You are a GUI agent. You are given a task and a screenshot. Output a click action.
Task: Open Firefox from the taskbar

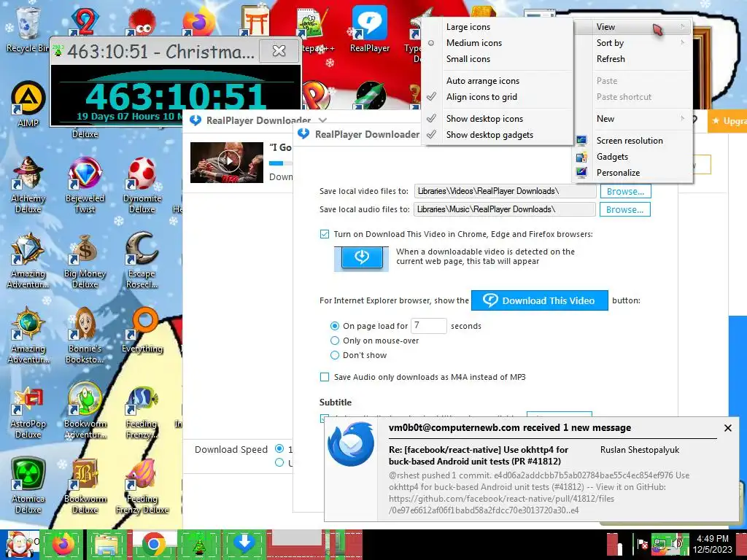[x=63, y=544]
